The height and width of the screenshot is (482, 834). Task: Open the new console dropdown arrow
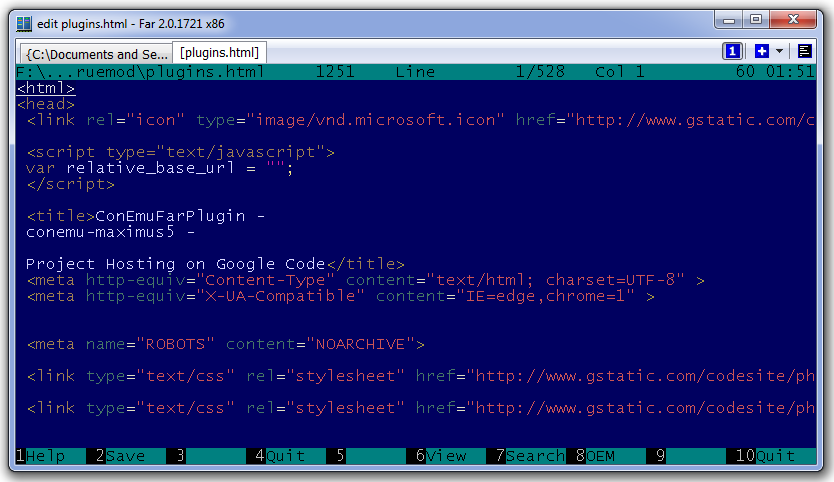pos(779,51)
